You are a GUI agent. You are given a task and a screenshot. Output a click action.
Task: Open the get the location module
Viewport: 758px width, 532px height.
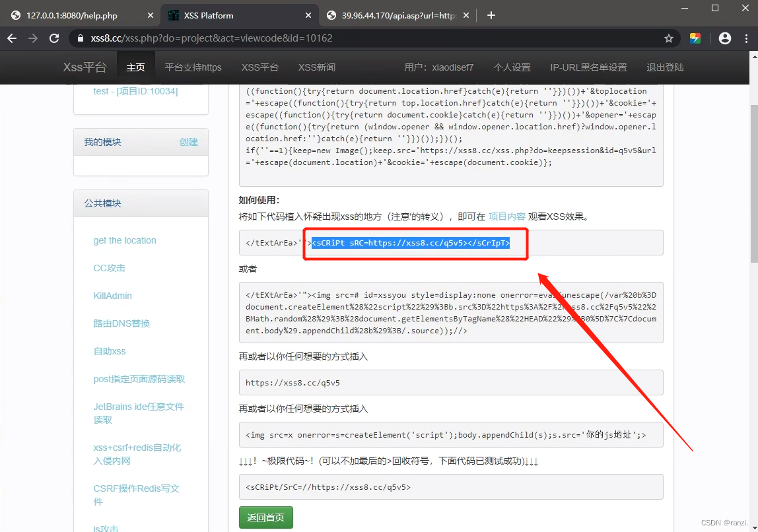(x=125, y=240)
